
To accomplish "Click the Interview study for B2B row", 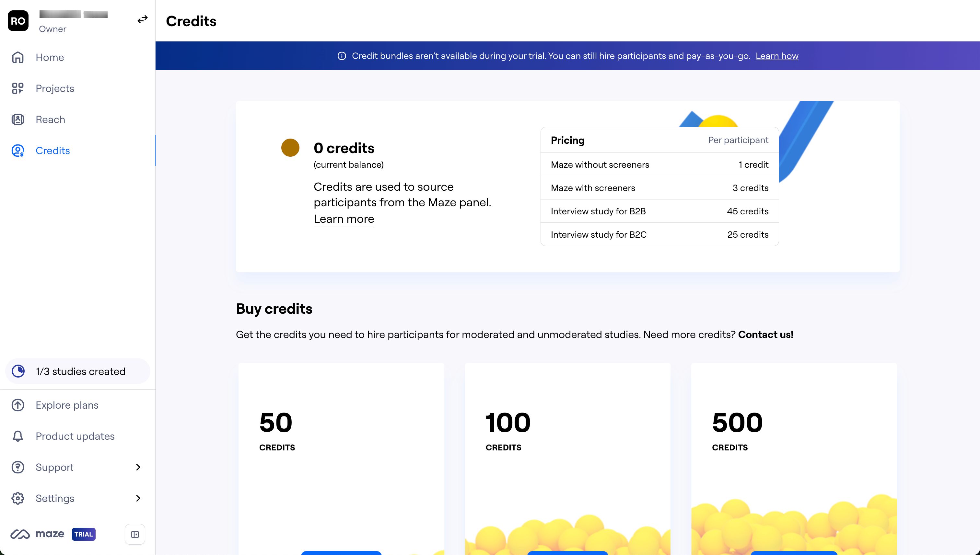I will click(659, 211).
